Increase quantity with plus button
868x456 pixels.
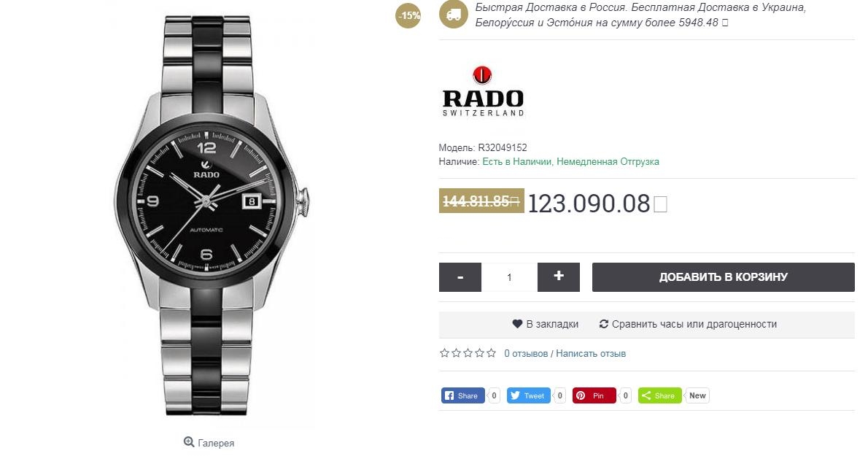click(559, 277)
